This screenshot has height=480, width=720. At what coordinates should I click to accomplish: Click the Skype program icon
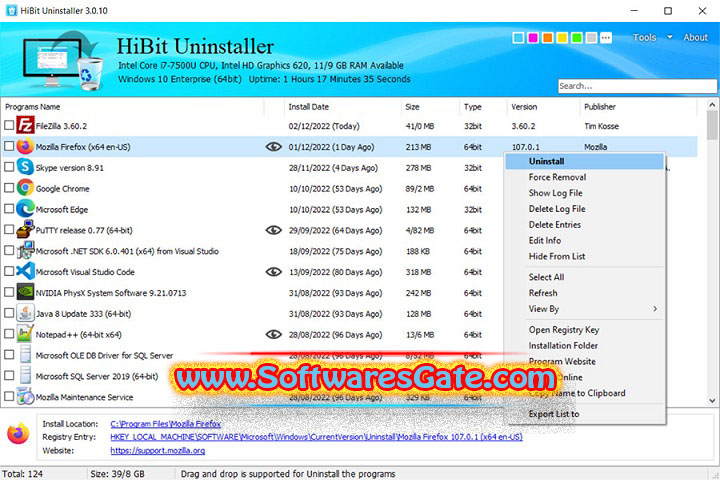tap(25, 167)
